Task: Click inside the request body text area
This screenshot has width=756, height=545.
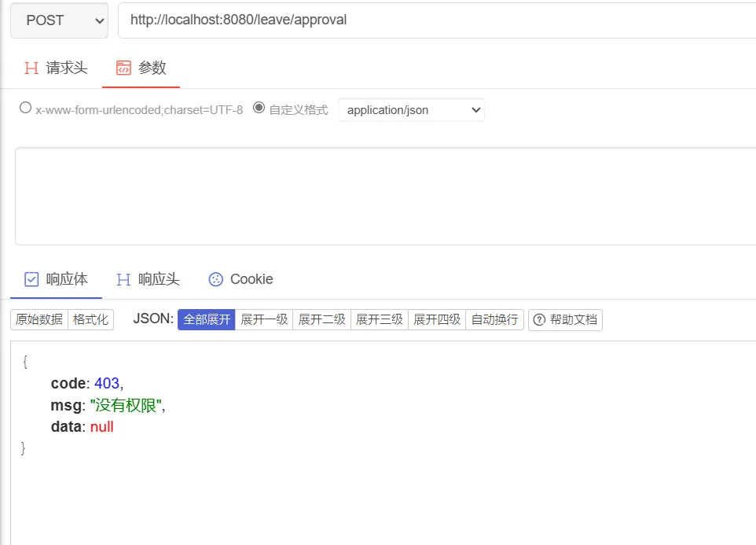Action: pos(385,196)
